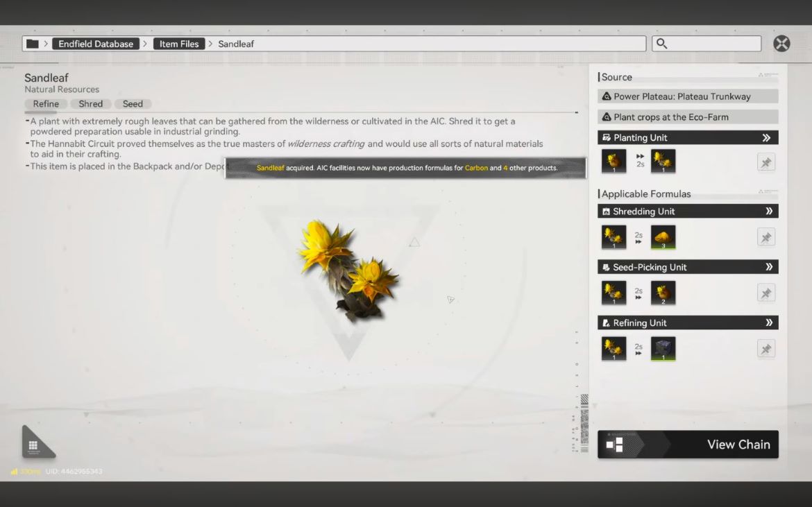Click Sandleaf input item in Refining Unit
The image size is (812, 507).
coord(614,349)
